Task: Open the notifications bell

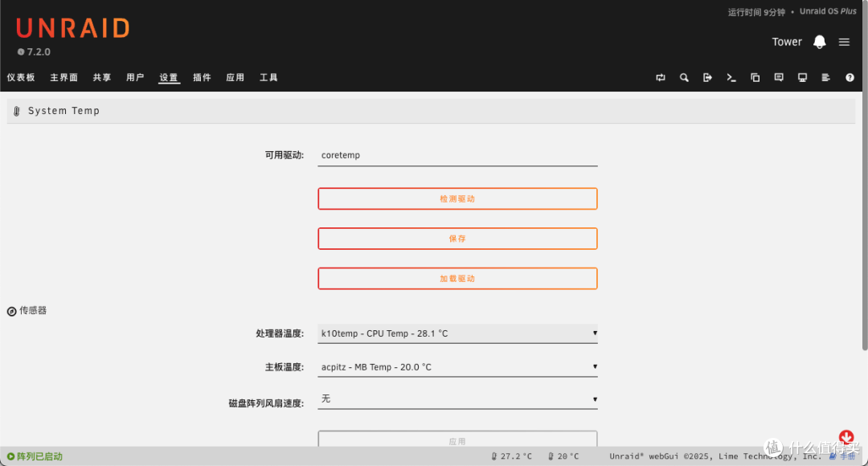Action: (x=819, y=42)
